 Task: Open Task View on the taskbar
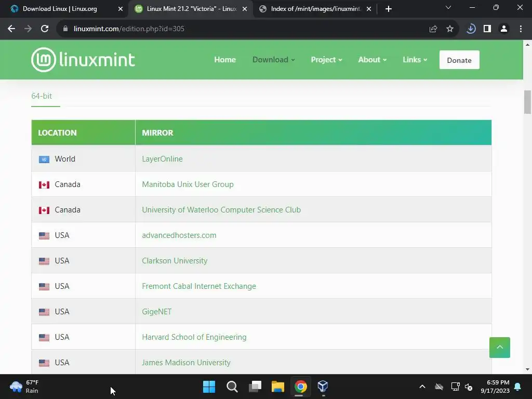point(255,387)
